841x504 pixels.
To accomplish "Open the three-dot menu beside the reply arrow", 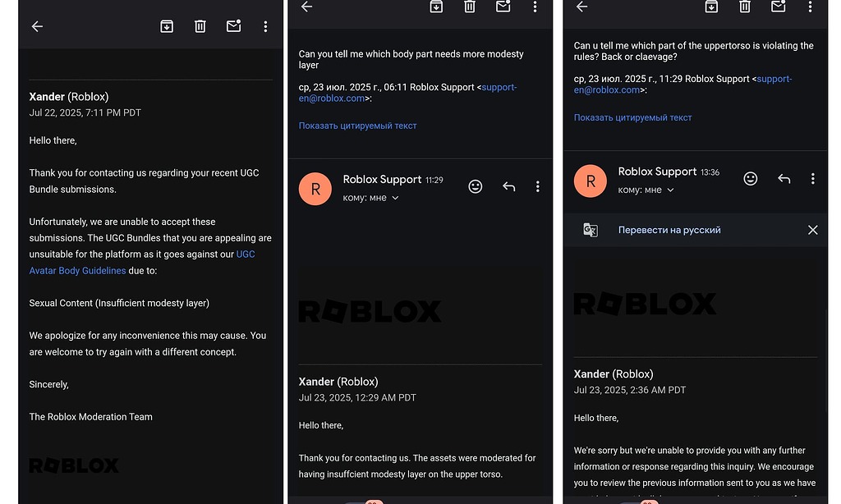I will coord(538,186).
